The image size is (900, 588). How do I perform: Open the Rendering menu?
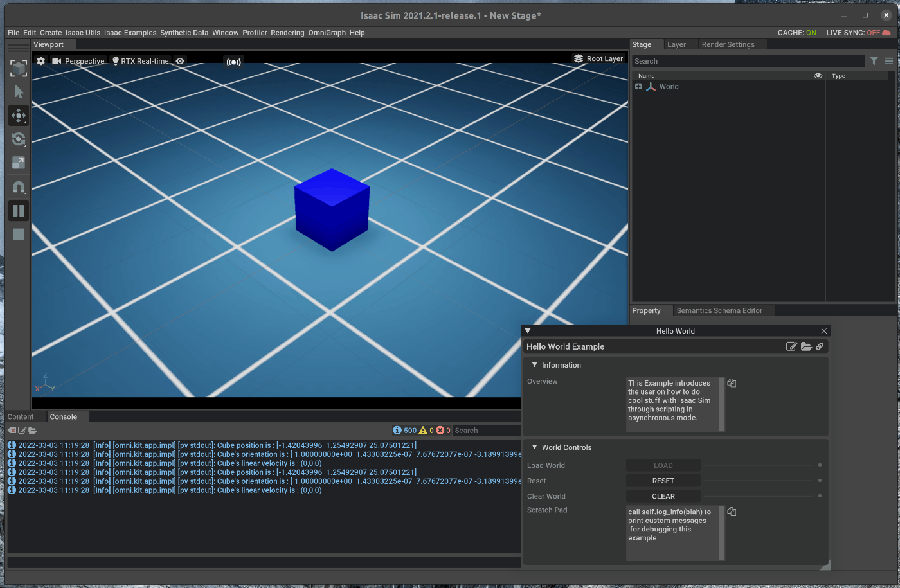tap(287, 33)
